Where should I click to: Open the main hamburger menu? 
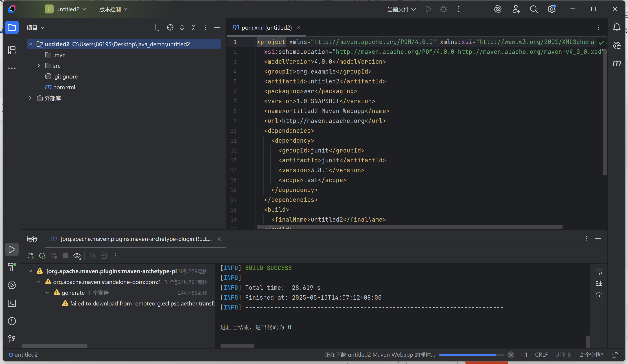click(x=29, y=9)
